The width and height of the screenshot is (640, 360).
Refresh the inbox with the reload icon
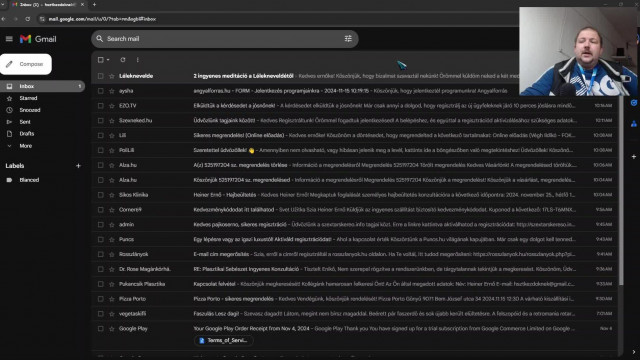pos(123,60)
